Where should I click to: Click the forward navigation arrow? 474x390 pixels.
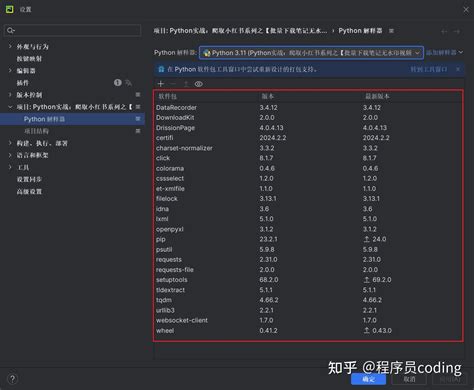click(x=457, y=31)
